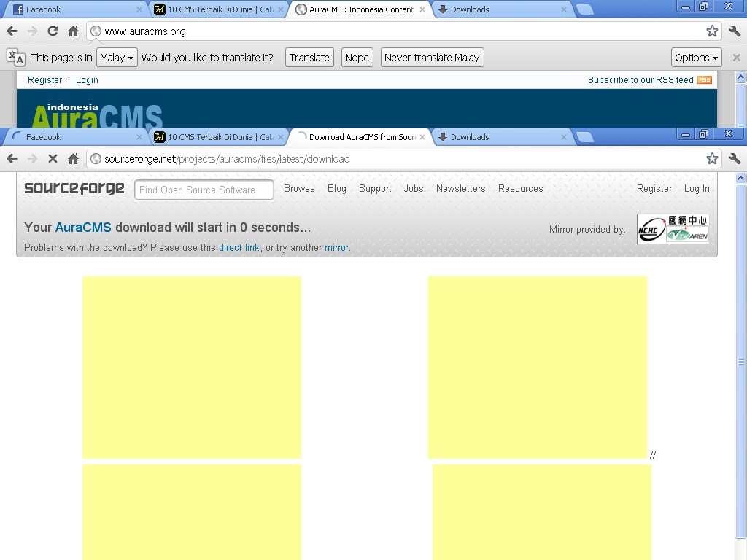This screenshot has width=747, height=560.
Task: Click site info globe beside www.auracms.org
Action: click(96, 31)
